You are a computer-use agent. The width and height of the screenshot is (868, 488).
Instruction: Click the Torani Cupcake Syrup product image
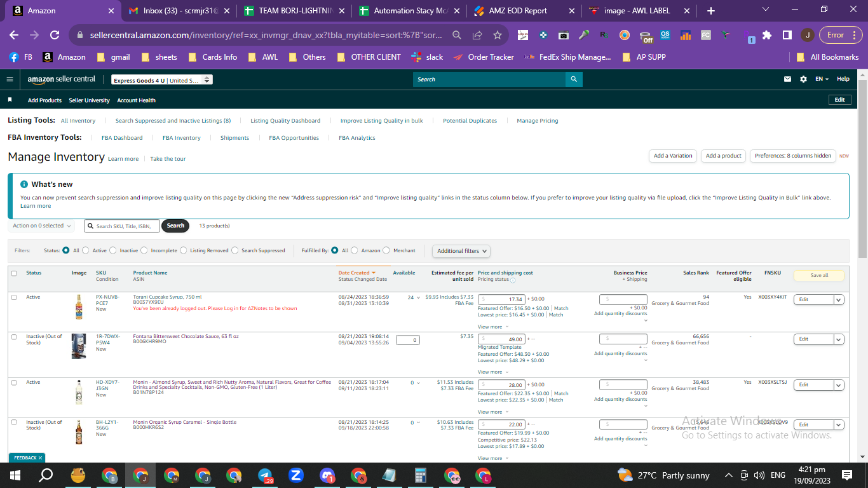pos(79,306)
